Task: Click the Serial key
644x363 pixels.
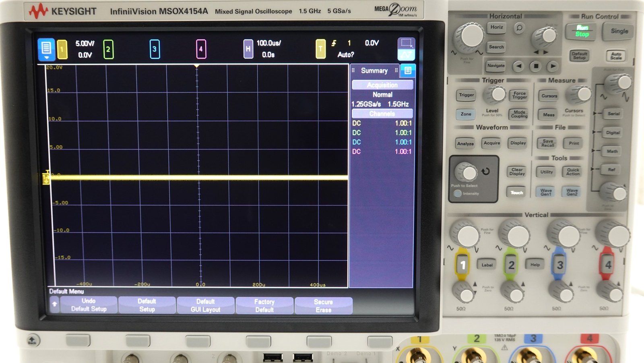Action: pos(613,114)
